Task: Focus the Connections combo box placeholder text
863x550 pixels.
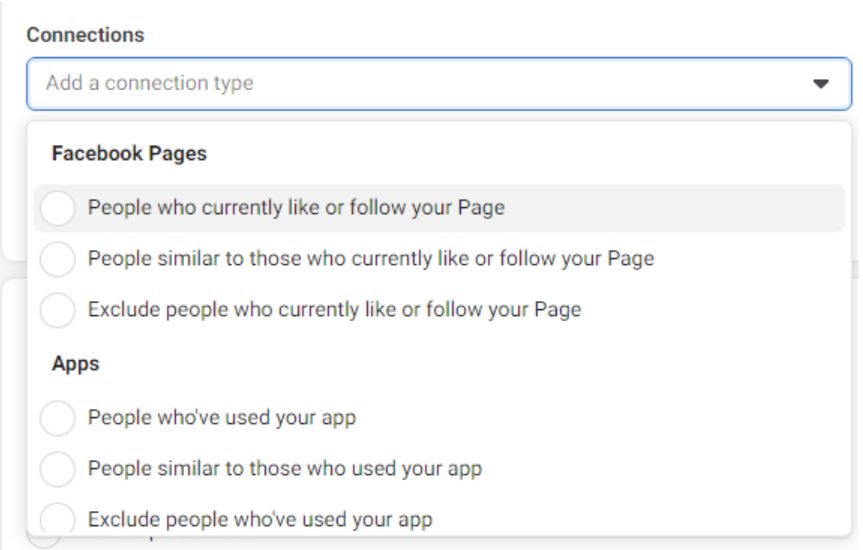Action: tap(150, 83)
